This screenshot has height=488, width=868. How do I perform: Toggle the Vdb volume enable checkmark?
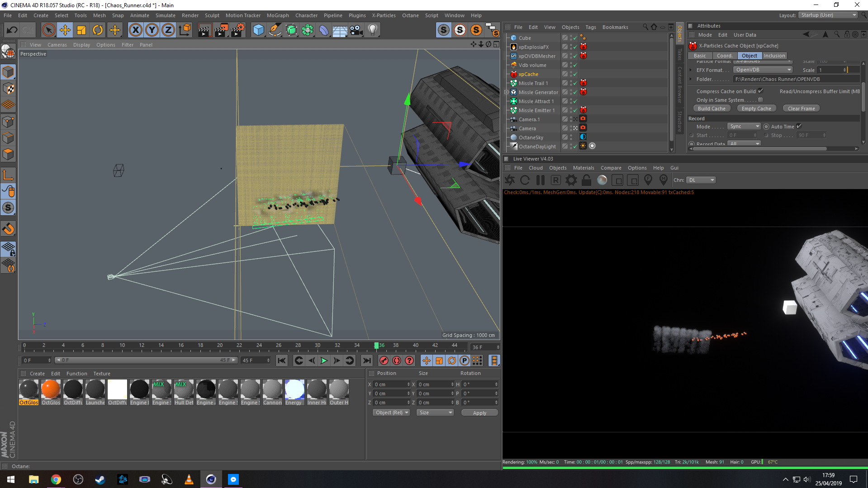[575, 65]
